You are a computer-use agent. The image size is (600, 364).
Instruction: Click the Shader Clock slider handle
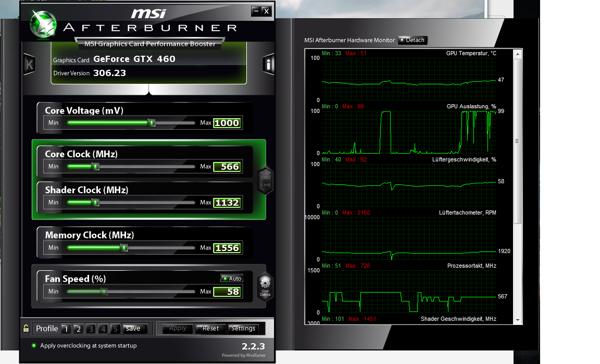[96, 203]
